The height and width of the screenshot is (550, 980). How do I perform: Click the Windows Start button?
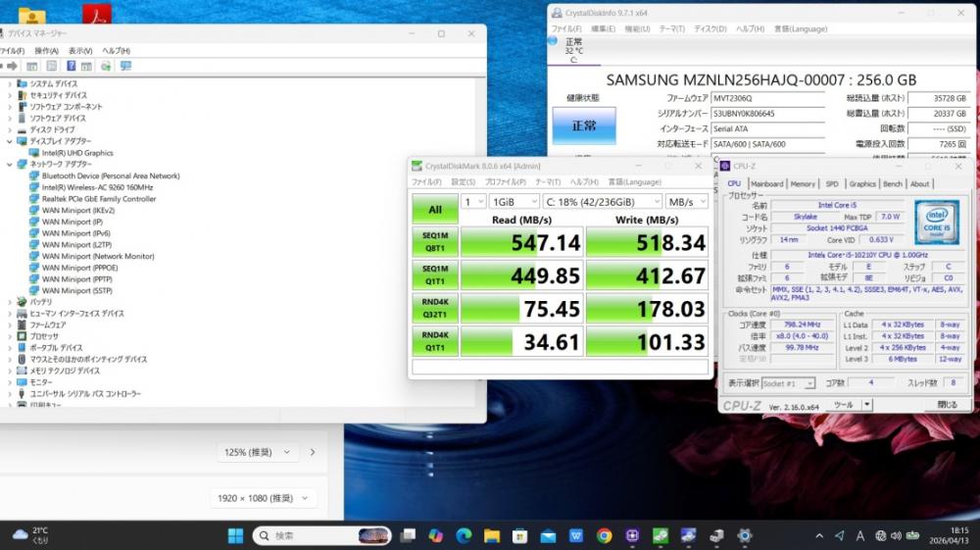(236, 535)
